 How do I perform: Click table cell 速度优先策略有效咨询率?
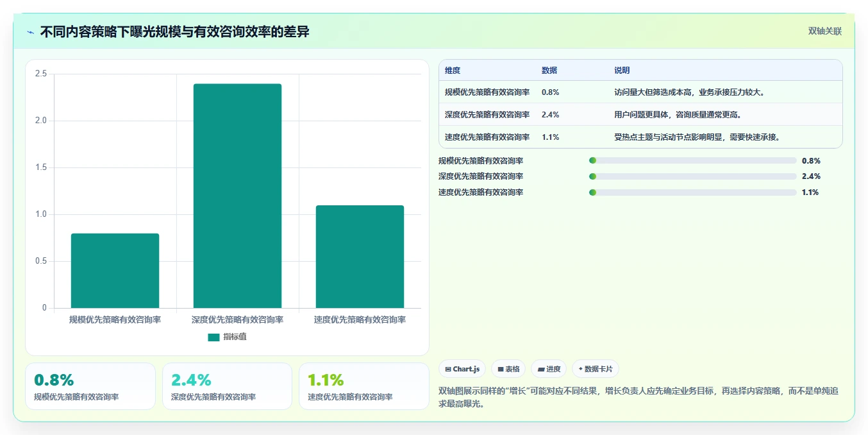(x=487, y=137)
